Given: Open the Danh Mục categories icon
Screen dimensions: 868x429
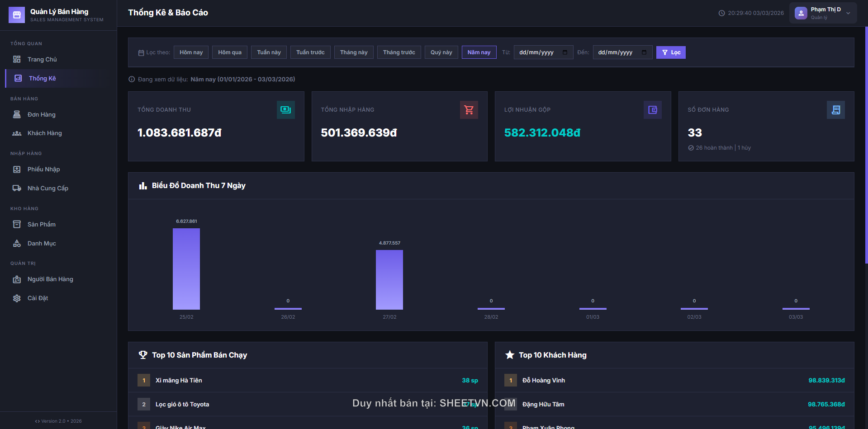Looking at the screenshot, I should point(17,243).
